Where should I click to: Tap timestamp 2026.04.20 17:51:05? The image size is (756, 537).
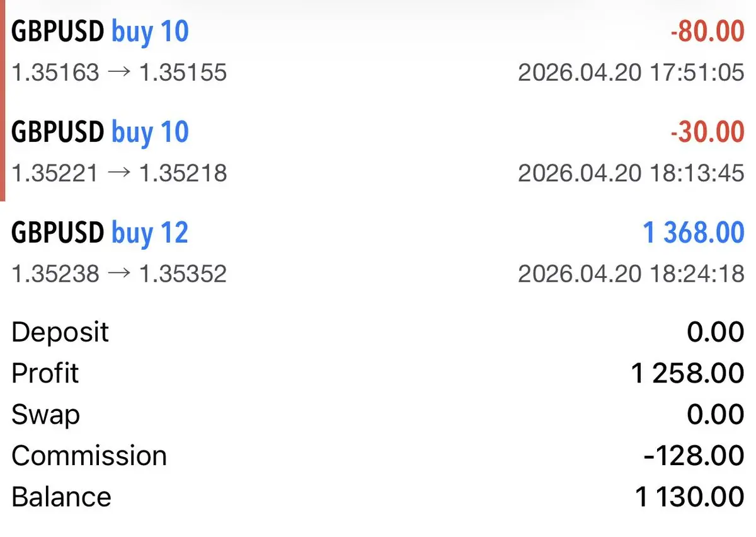tap(631, 73)
